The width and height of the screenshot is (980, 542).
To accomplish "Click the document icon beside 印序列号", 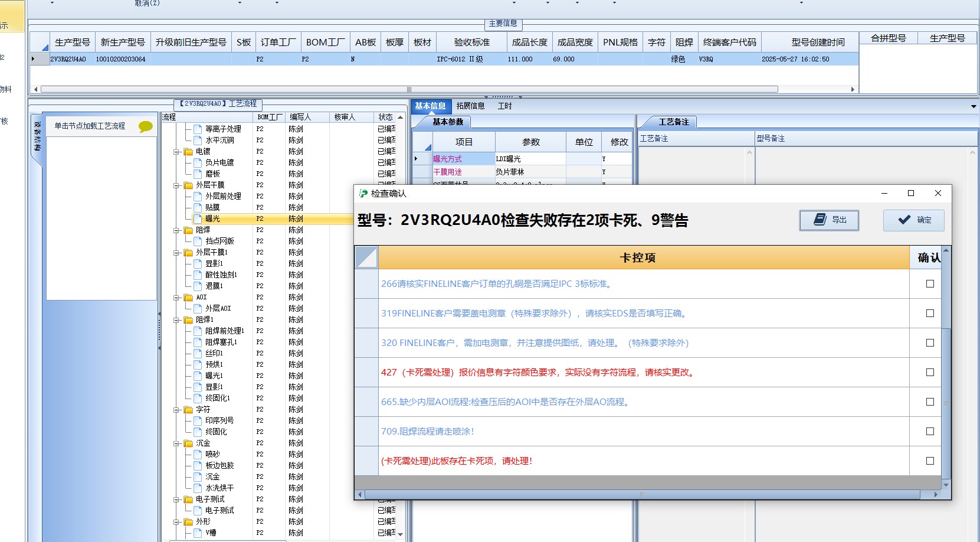I will pos(198,420).
